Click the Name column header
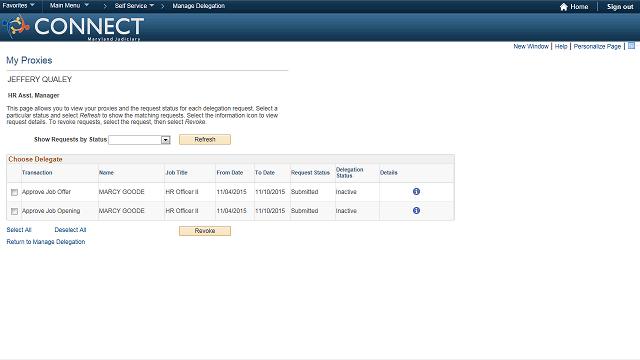Viewport: 640px width, 360px height. click(x=106, y=173)
